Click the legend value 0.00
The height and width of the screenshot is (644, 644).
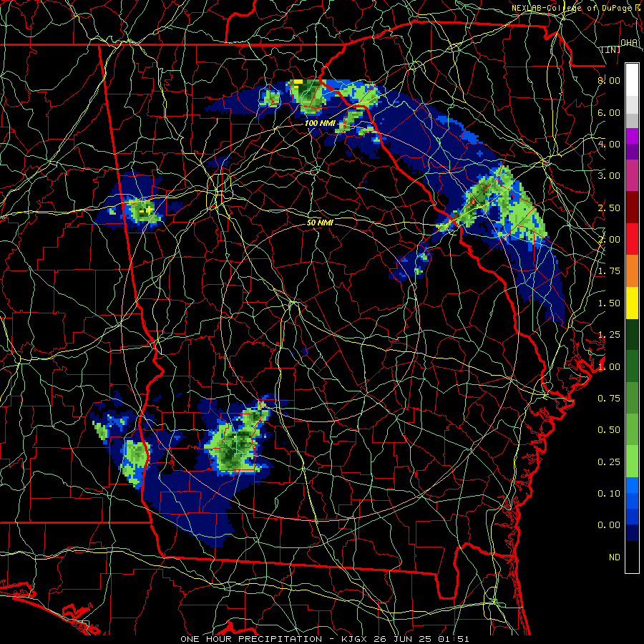[x=609, y=525]
